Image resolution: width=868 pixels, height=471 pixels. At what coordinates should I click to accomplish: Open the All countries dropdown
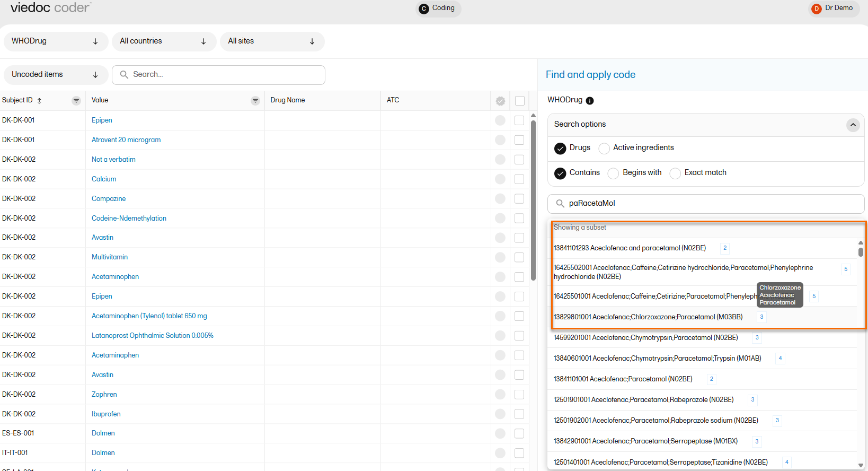click(164, 41)
